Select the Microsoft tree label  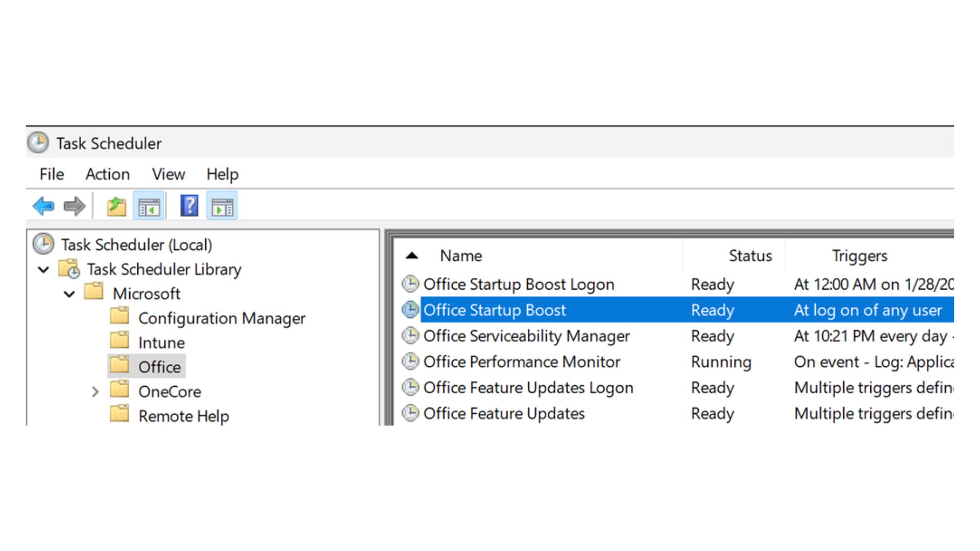[x=146, y=293]
